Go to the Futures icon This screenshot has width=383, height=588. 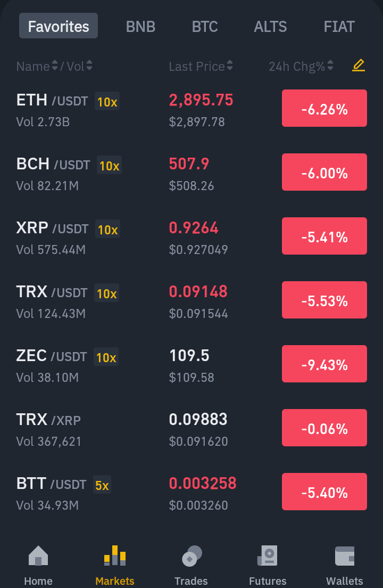(x=268, y=556)
